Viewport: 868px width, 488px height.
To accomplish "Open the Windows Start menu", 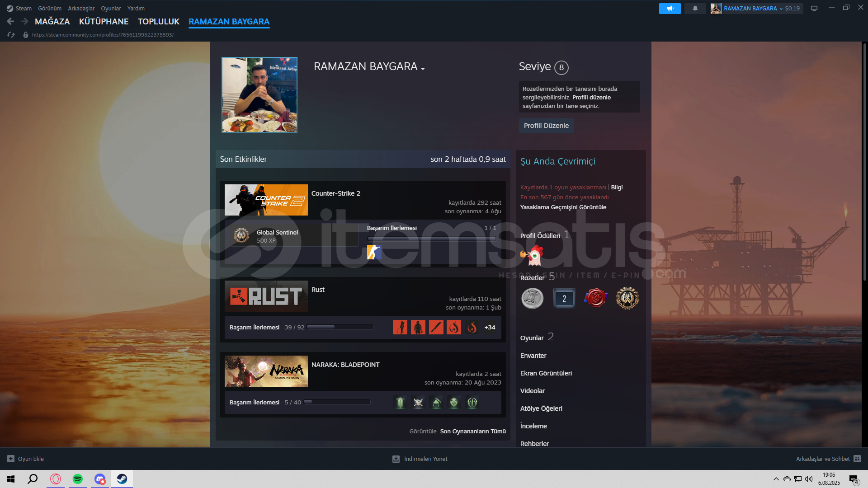I will [x=11, y=479].
